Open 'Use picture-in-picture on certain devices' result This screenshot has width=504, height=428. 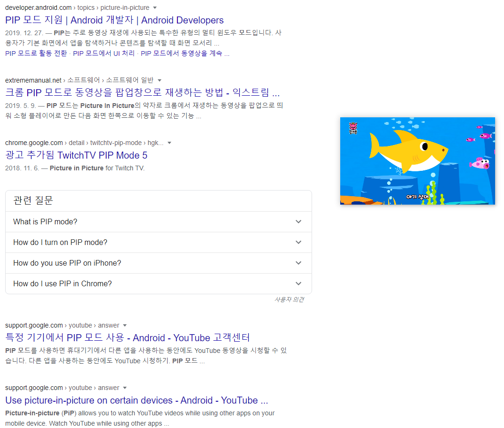137,400
